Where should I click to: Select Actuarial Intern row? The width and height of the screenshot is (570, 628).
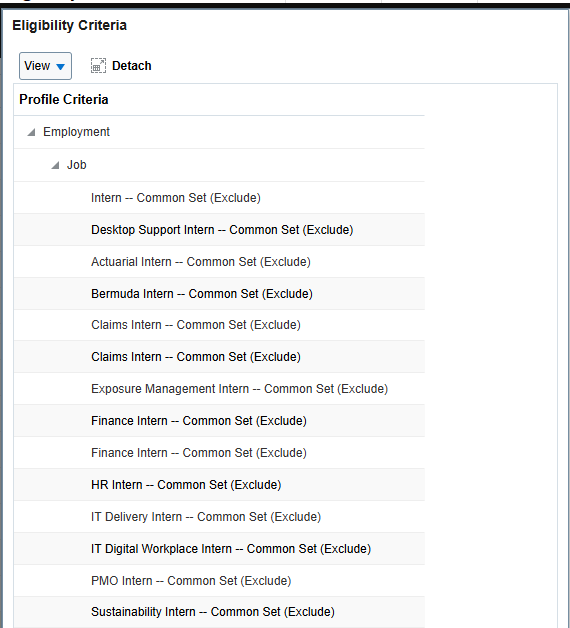pos(219,262)
